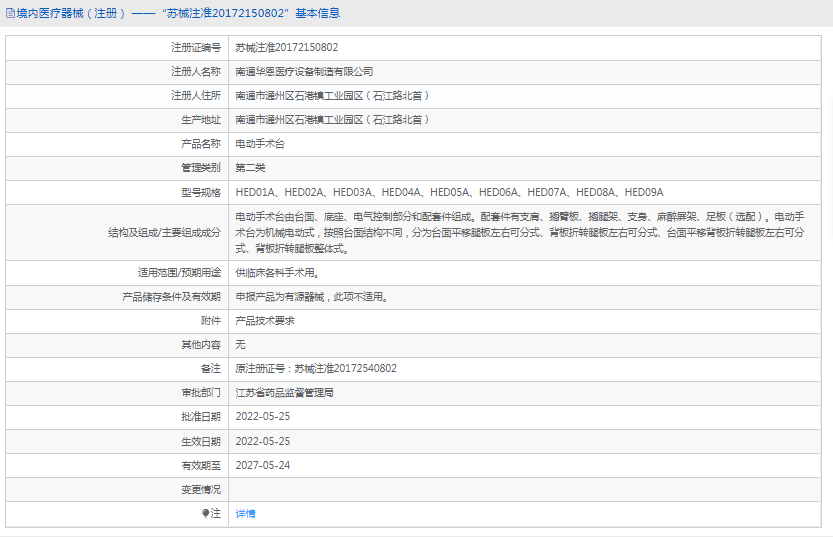This screenshot has width=833, height=537.
Task: Click the 附件 label
Action: click(211, 321)
